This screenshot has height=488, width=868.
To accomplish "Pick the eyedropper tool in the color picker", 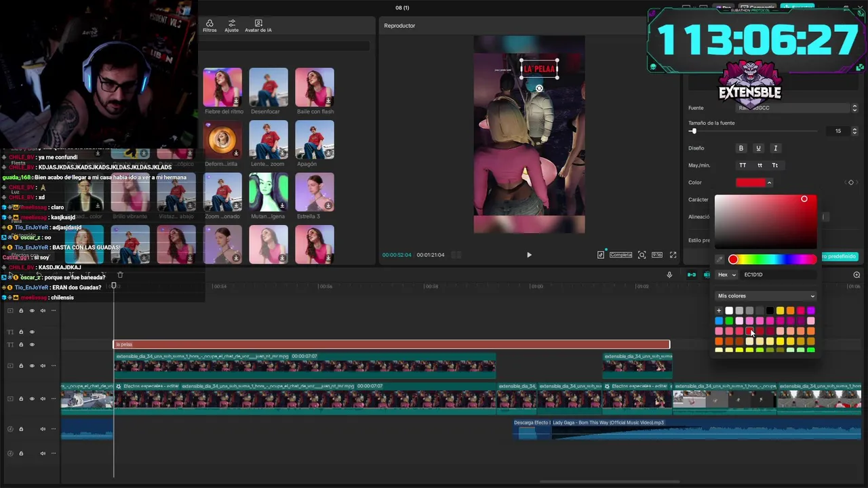I will coord(719,260).
